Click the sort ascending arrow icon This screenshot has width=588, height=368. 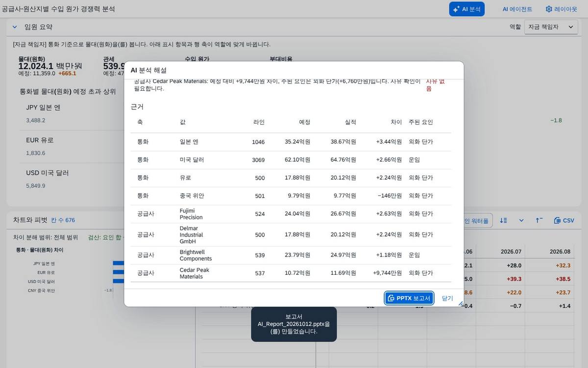[x=539, y=220]
